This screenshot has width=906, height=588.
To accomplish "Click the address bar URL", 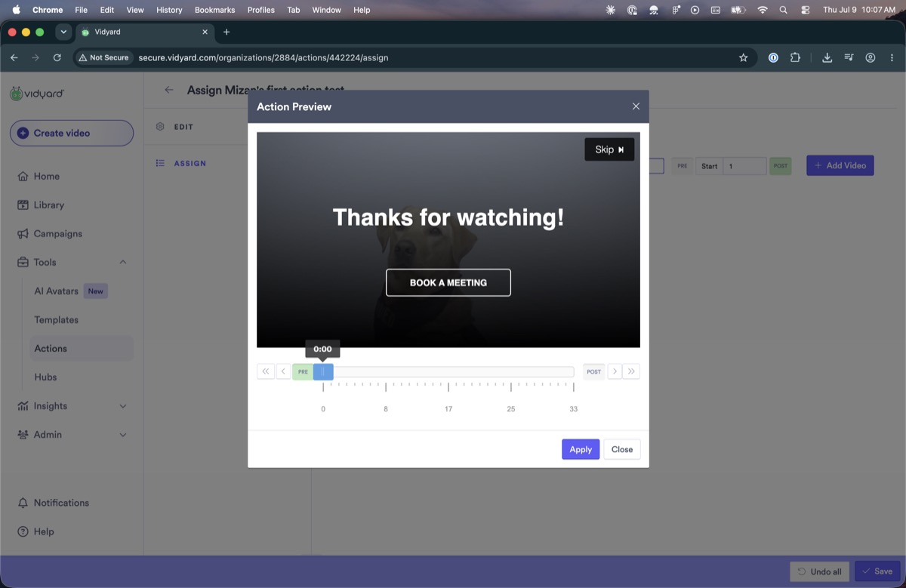I will (x=263, y=57).
